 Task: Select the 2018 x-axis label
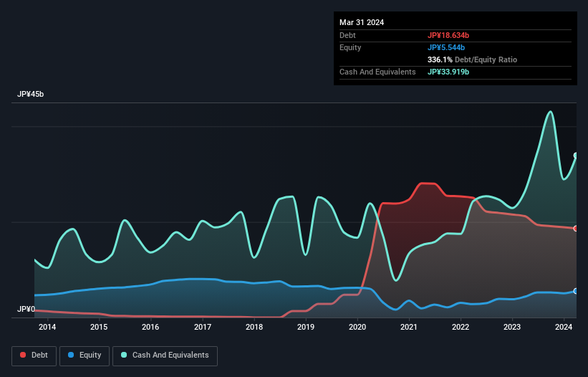tap(254, 327)
